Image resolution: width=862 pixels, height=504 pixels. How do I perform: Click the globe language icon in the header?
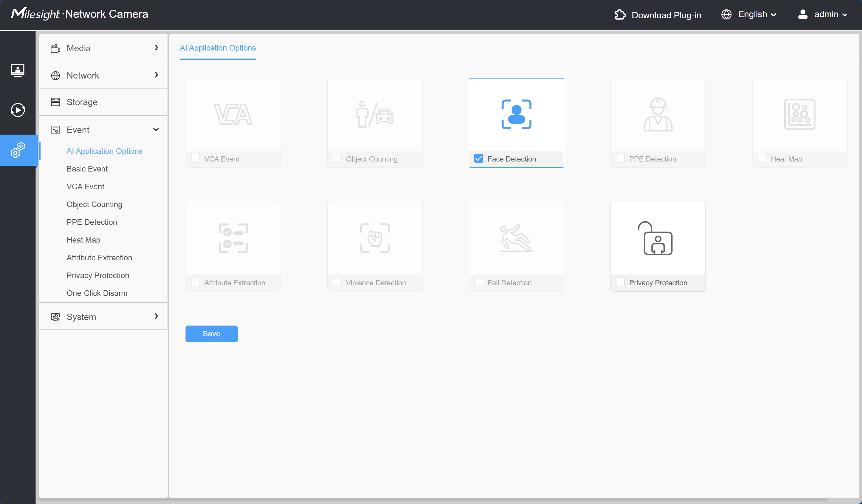pos(726,14)
